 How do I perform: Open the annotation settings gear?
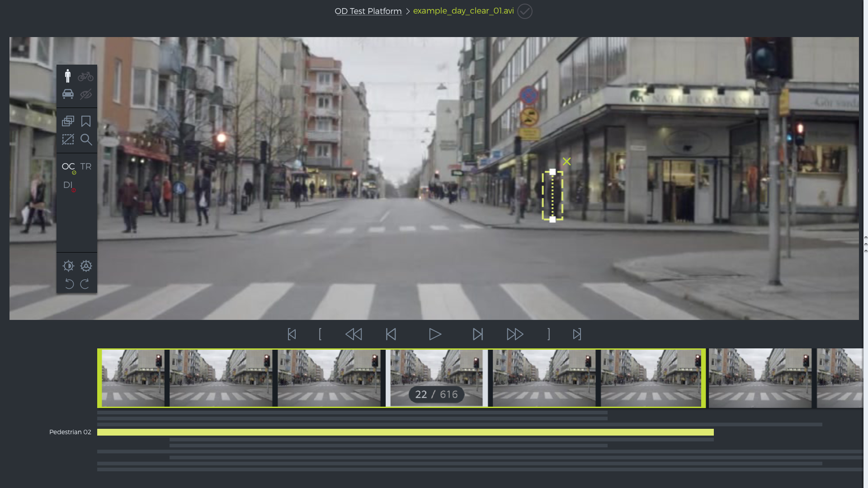pyautogui.click(x=86, y=266)
